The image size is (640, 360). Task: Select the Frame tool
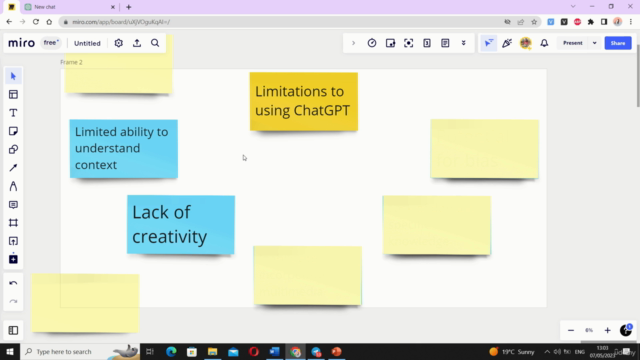(x=13, y=223)
